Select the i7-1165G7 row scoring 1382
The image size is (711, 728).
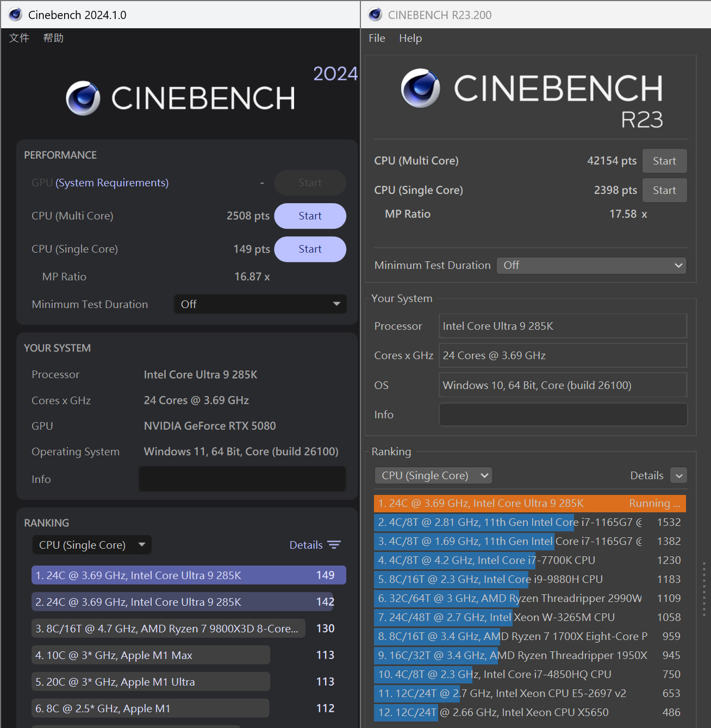pos(530,541)
